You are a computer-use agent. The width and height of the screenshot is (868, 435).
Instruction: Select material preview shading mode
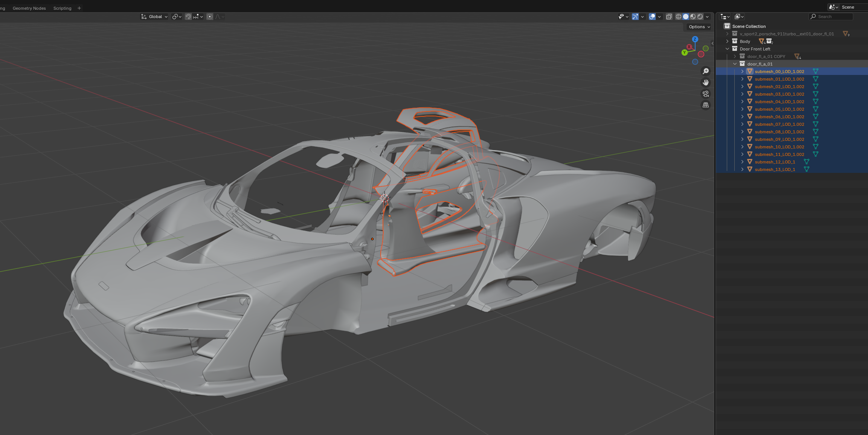[x=693, y=17]
